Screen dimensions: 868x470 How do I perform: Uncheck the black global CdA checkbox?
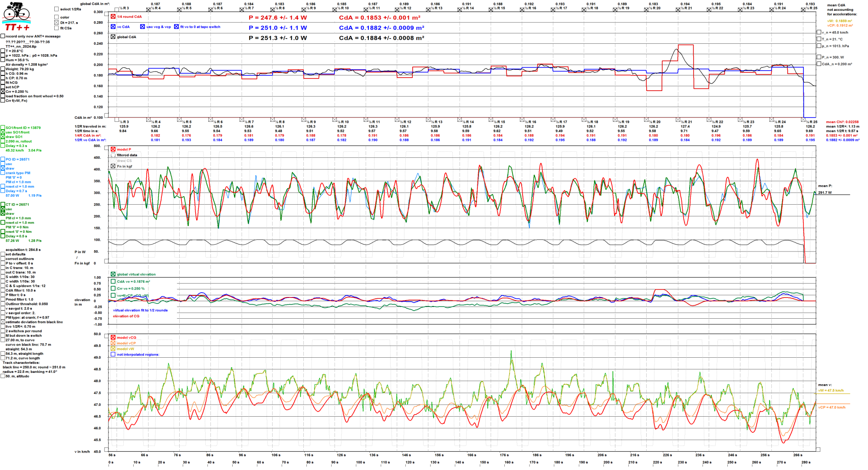[113, 37]
